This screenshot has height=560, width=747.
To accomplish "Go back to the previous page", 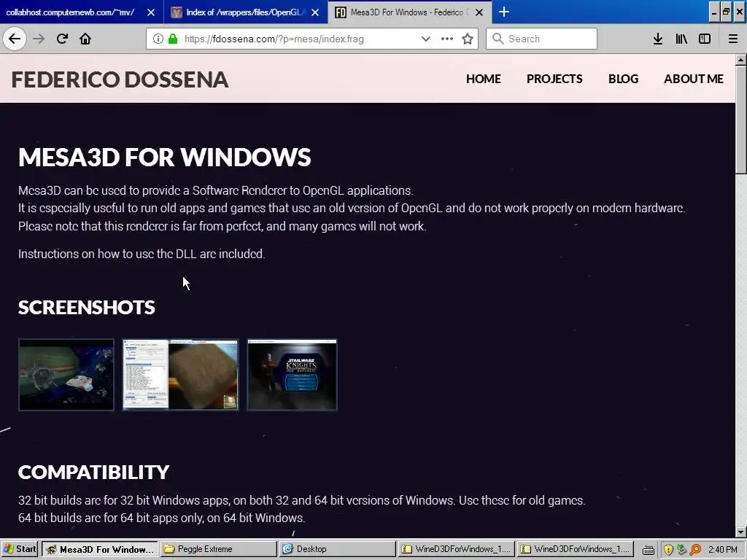I will [15, 39].
